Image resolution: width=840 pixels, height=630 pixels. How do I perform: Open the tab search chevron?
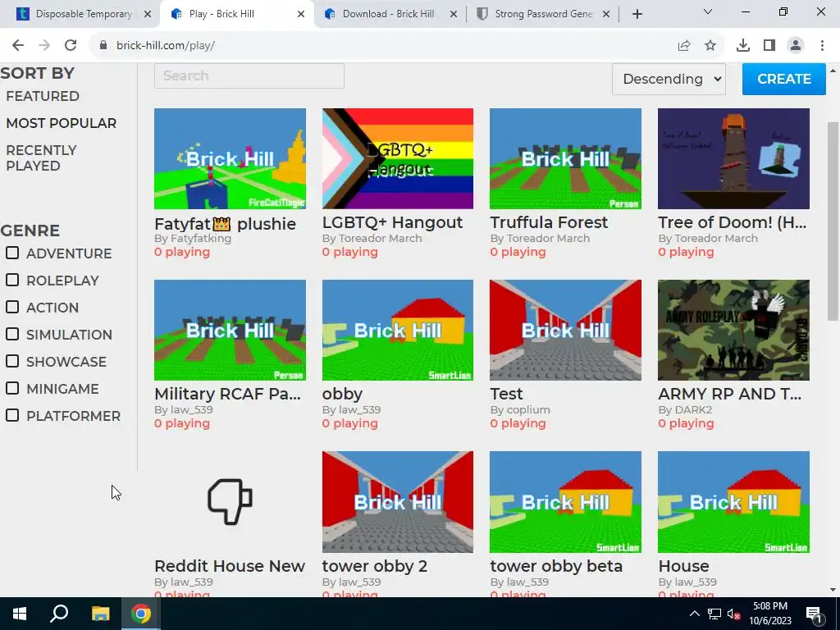pos(708,11)
